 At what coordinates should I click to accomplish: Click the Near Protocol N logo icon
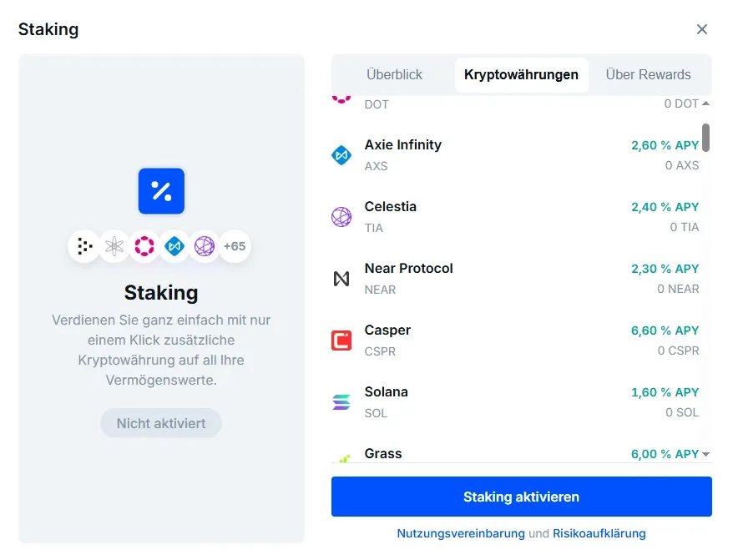pyautogui.click(x=341, y=279)
